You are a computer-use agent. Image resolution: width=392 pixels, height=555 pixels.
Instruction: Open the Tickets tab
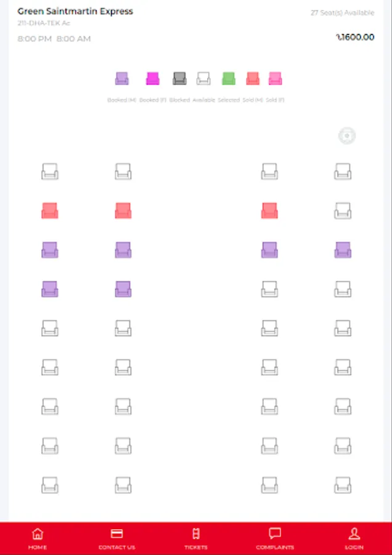pyautogui.click(x=196, y=538)
